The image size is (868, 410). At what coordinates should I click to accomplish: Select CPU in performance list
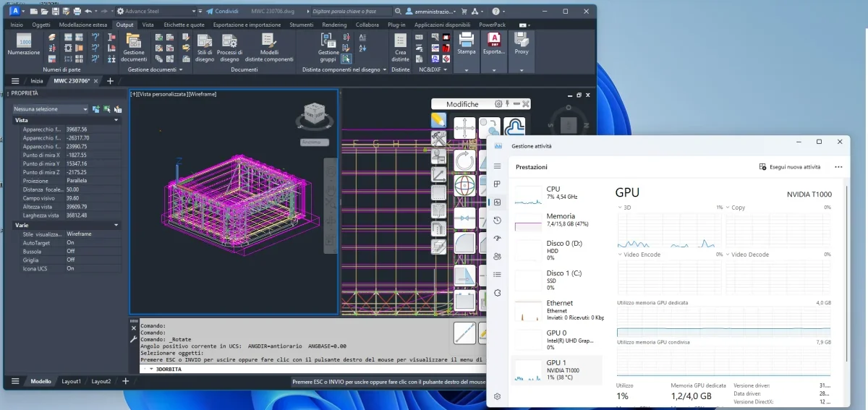click(557, 193)
